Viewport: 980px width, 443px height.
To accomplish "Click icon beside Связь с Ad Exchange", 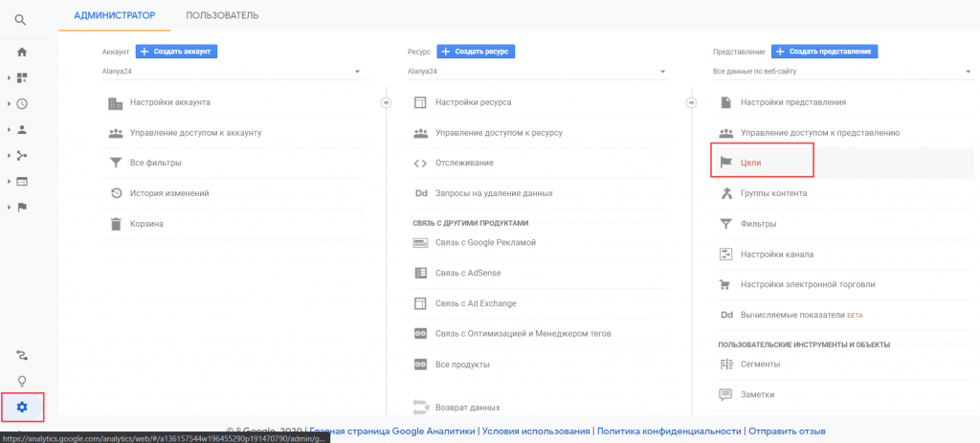I will (x=420, y=303).
